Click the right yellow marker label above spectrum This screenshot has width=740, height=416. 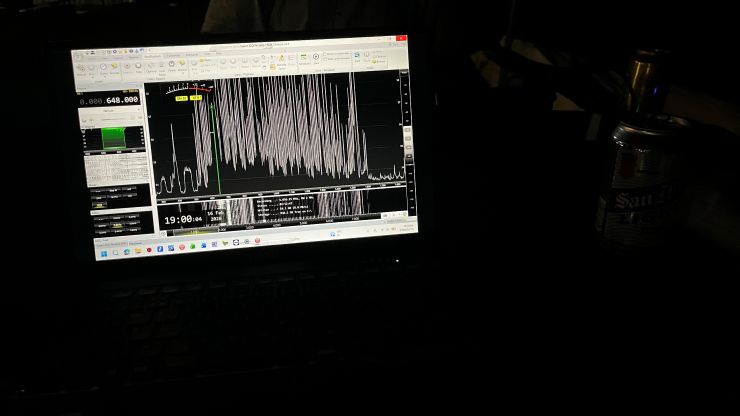point(196,98)
